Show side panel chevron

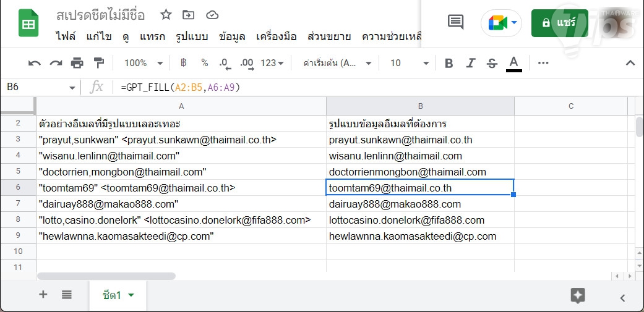(622, 298)
